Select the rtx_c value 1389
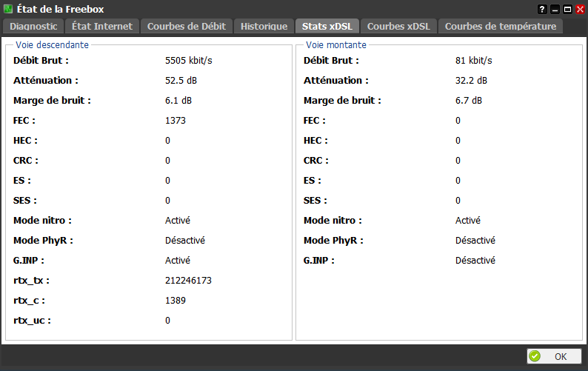 [176, 301]
